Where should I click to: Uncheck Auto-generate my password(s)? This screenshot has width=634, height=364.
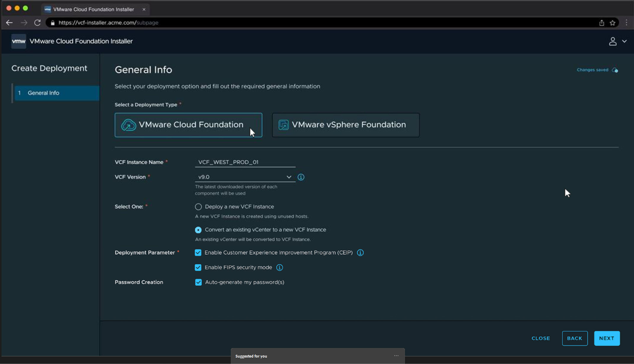[198, 282]
